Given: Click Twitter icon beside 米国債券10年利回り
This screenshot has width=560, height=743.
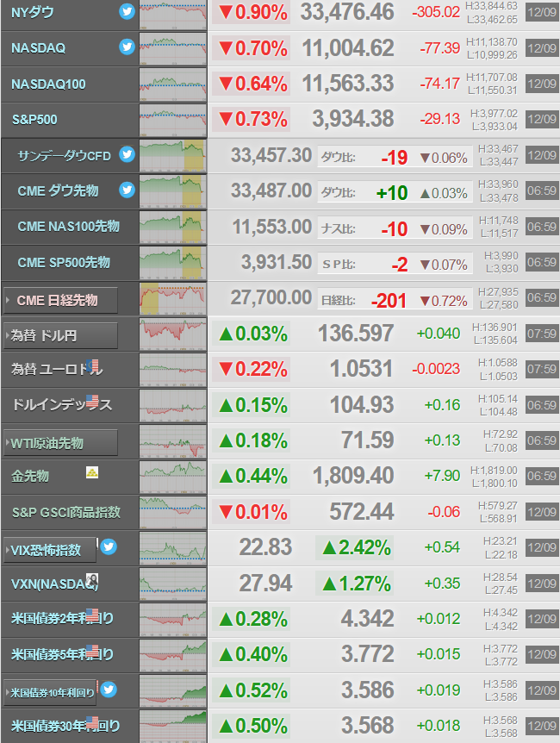Looking at the screenshot, I should [x=109, y=689].
